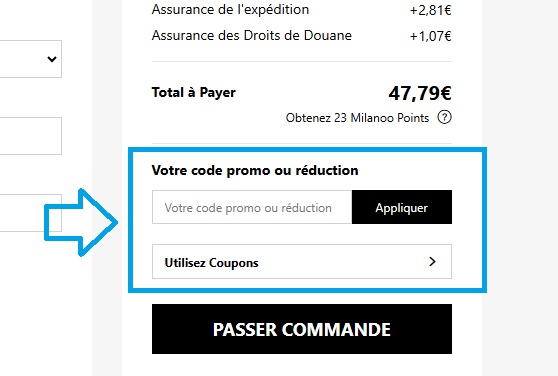Select the Total à Payer label
This screenshot has width=558, height=376.
(x=194, y=92)
